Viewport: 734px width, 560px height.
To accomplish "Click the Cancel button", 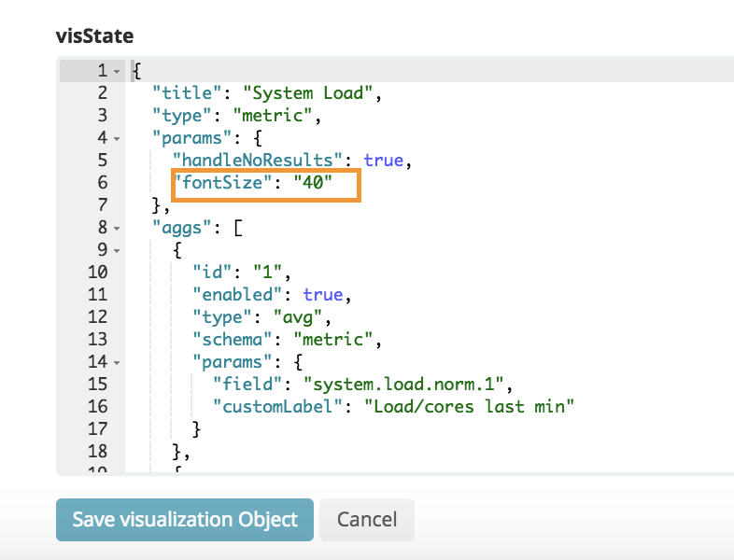I will pos(366,520).
